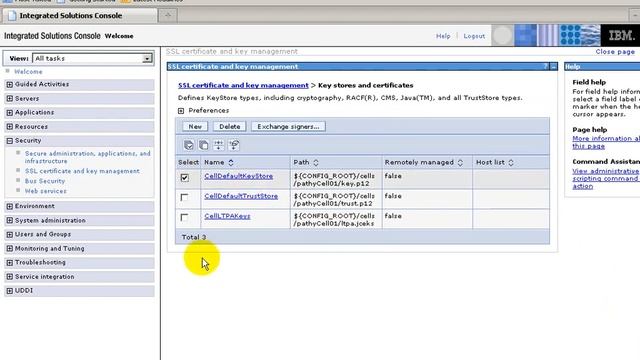This screenshot has width=640, height=360.
Task: Select the Integrated Solutions Console browser tab
Action: (x=80, y=16)
